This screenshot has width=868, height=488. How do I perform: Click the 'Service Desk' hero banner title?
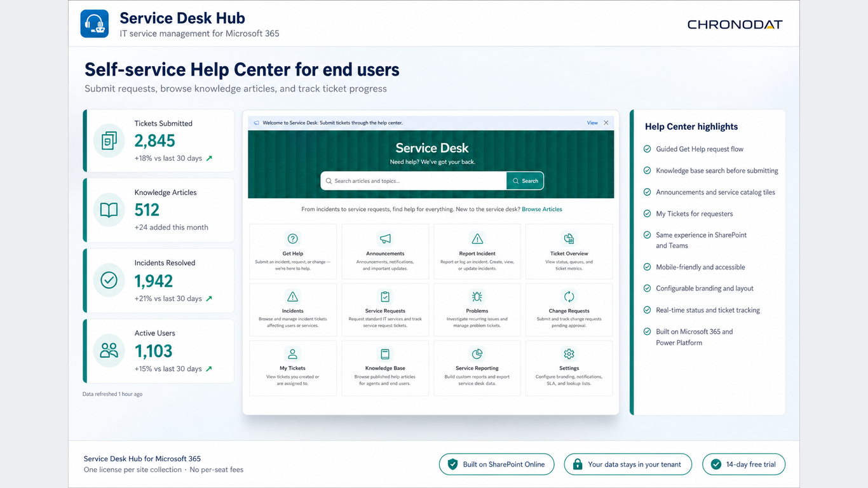click(x=432, y=148)
